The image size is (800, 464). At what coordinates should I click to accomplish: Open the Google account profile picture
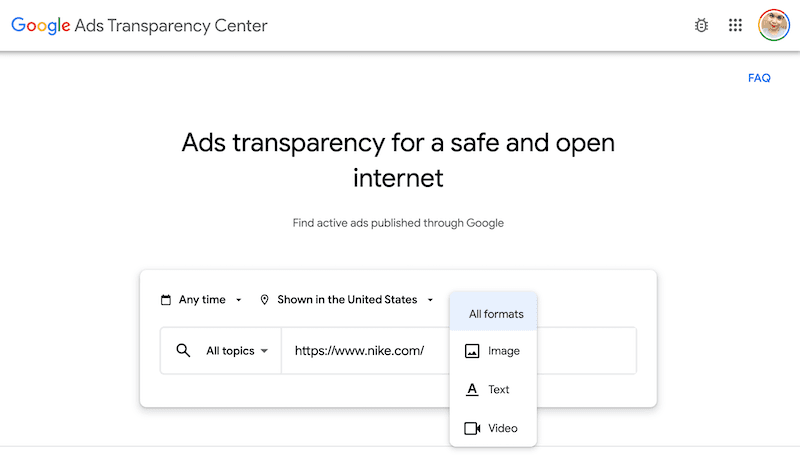(774, 25)
